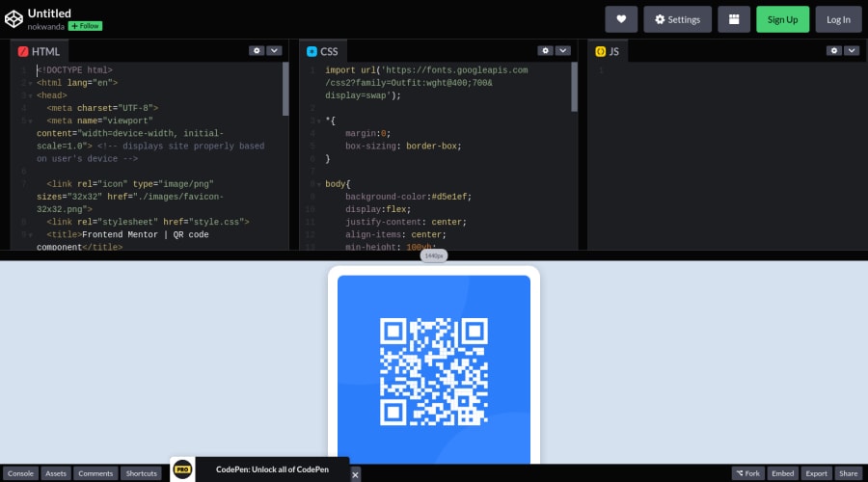868x482 pixels.
Task: Select the JS editor tab
Action: 608,51
